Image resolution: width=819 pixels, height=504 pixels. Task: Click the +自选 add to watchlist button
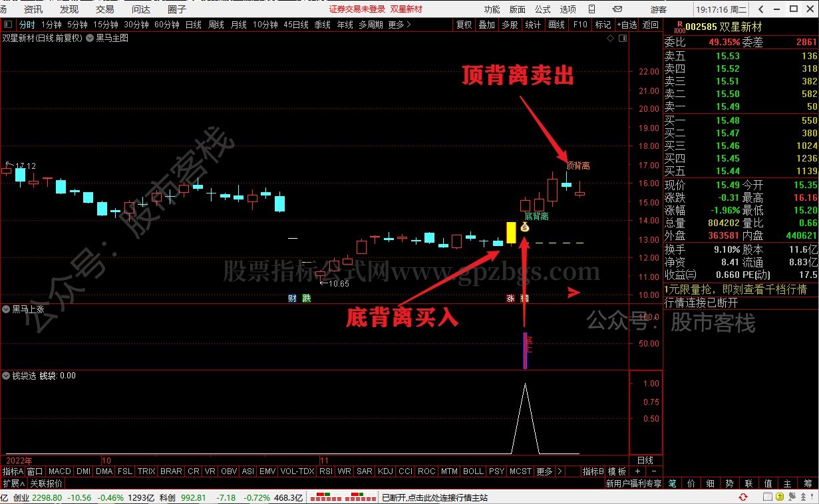coord(627,25)
